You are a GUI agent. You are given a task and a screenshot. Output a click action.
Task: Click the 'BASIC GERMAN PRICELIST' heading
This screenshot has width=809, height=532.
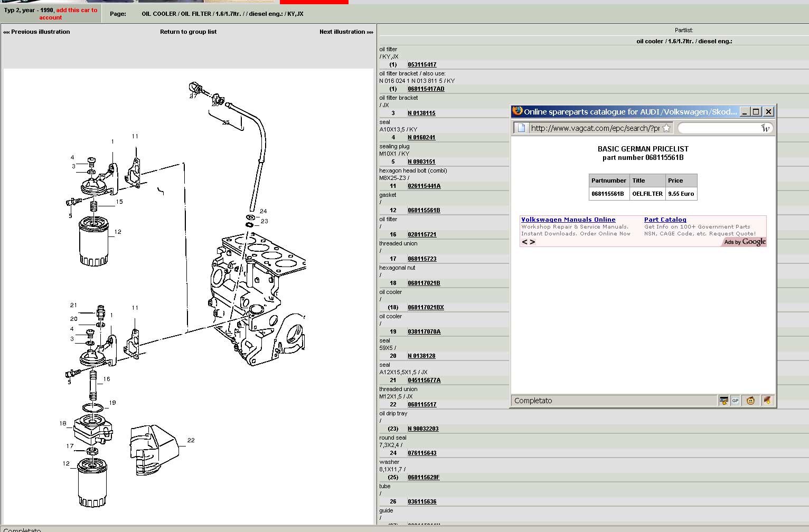[x=643, y=149]
